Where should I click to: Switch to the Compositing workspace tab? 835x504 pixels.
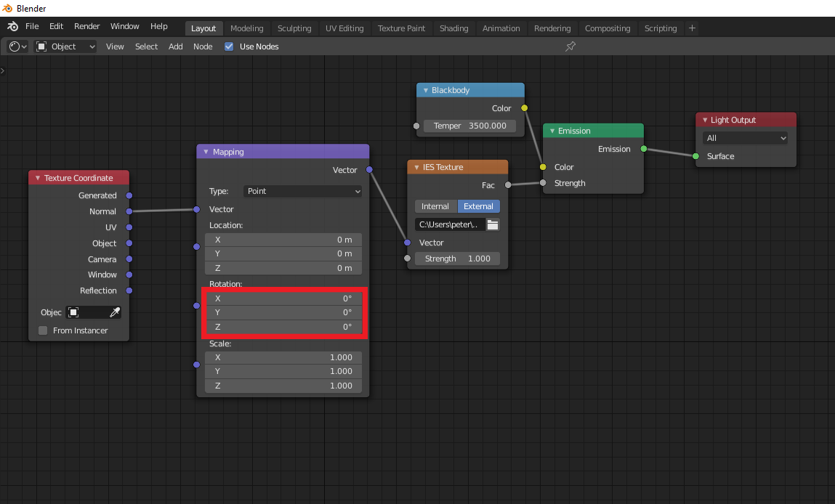pos(608,28)
